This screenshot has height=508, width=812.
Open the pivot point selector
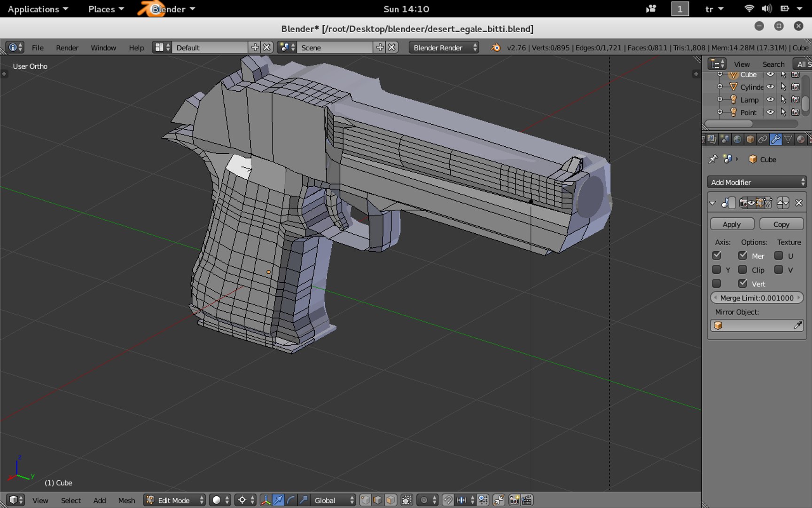246,500
